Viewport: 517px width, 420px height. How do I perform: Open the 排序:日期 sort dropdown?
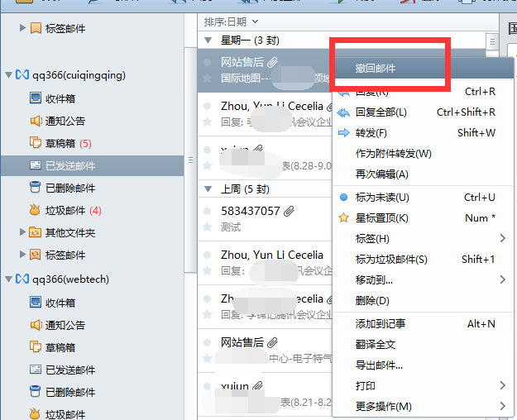232,21
